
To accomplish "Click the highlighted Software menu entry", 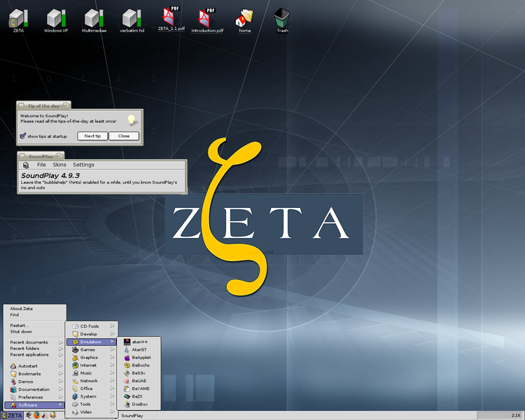I will point(35,405).
